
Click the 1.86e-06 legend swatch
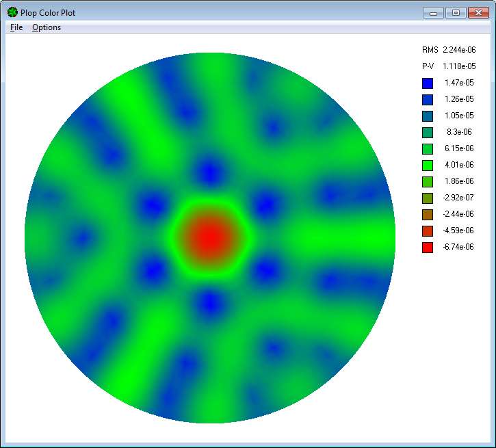(428, 182)
